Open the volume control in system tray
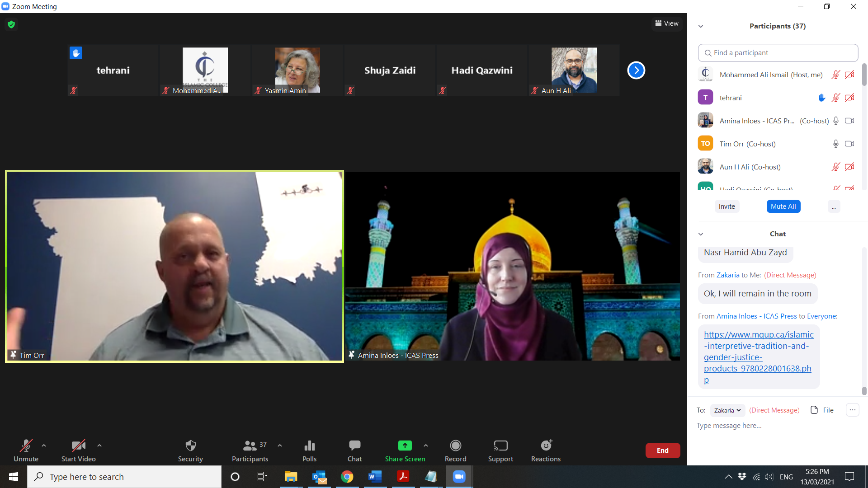The image size is (868, 488). (769, 477)
